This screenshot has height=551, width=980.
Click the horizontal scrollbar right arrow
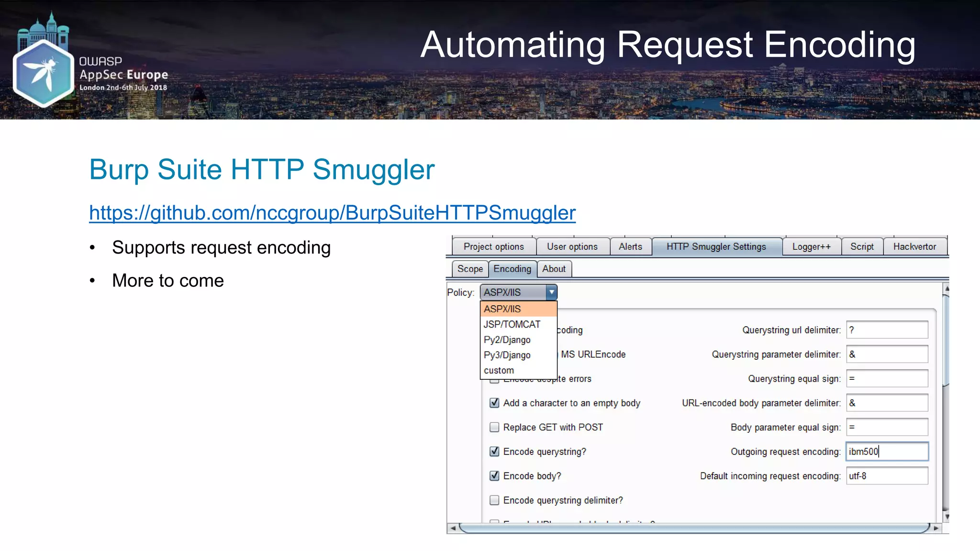click(936, 528)
